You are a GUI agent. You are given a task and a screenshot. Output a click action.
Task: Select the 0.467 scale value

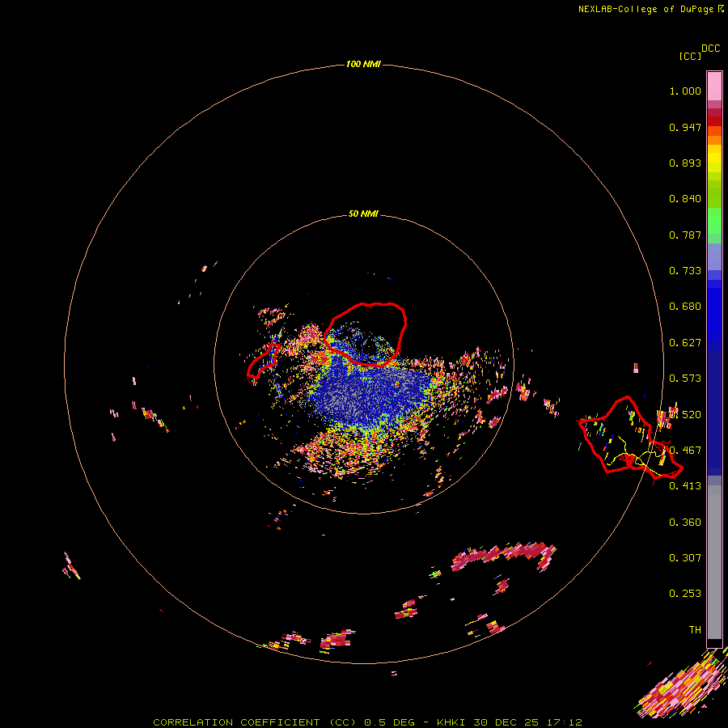point(685,451)
